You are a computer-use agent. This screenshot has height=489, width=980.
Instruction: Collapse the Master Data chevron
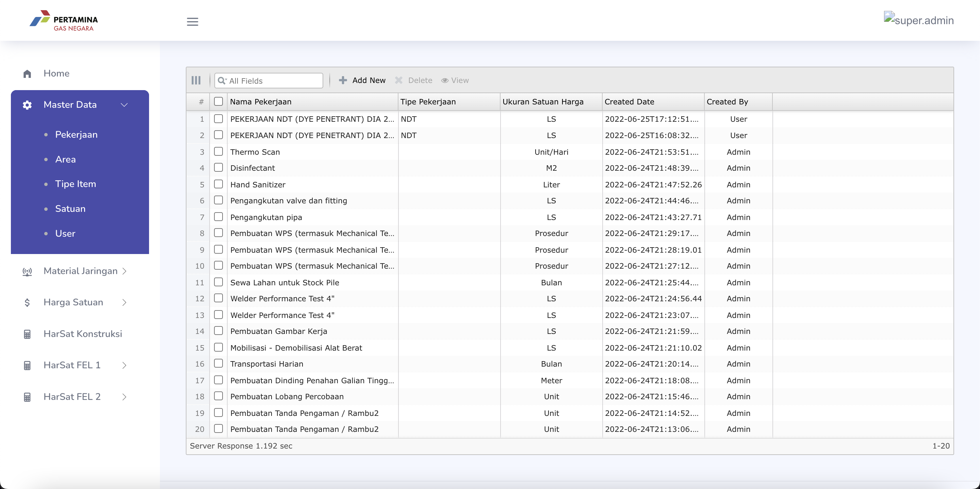[x=124, y=105]
